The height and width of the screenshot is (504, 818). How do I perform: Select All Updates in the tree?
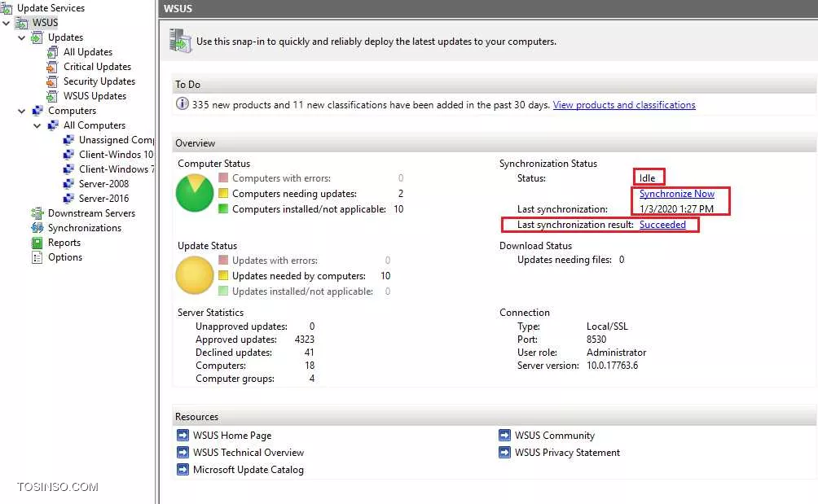coord(88,52)
